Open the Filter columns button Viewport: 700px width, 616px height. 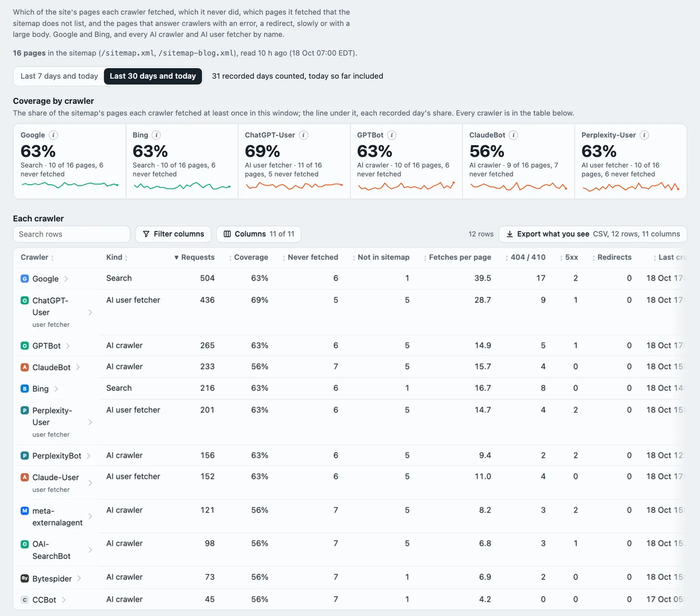(x=173, y=234)
